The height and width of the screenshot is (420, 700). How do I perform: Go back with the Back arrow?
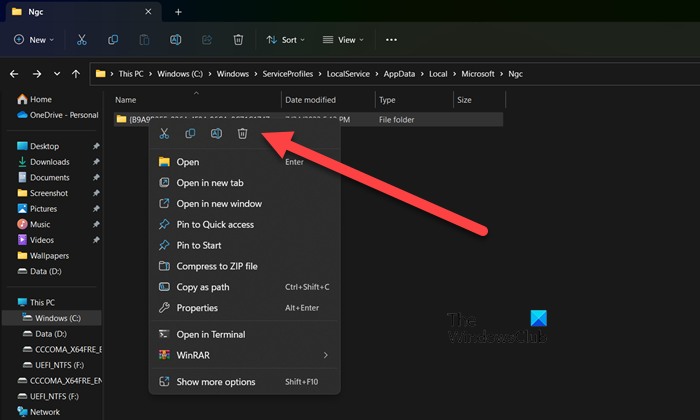coord(15,74)
